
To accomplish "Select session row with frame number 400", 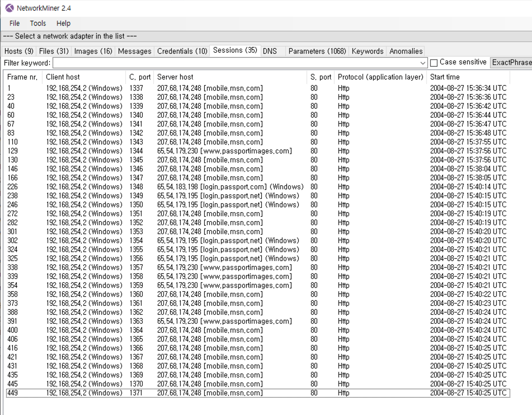I will (x=258, y=330).
